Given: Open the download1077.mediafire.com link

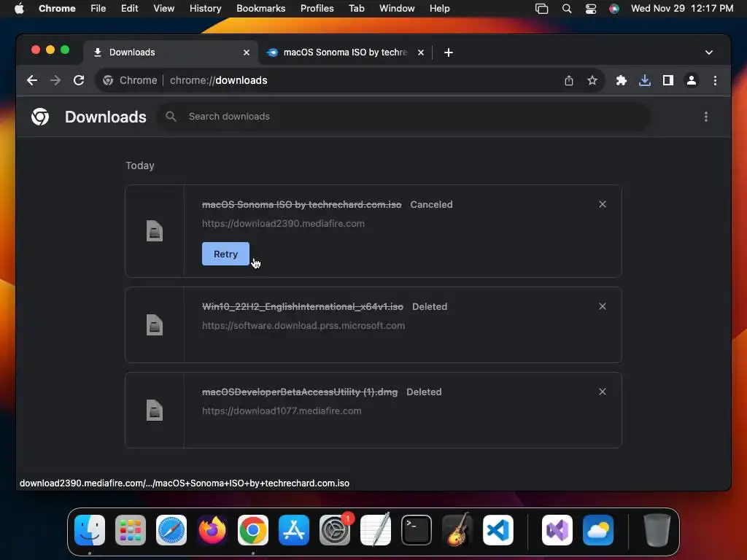Looking at the screenshot, I should pyautogui.click(x=282, y=411).
